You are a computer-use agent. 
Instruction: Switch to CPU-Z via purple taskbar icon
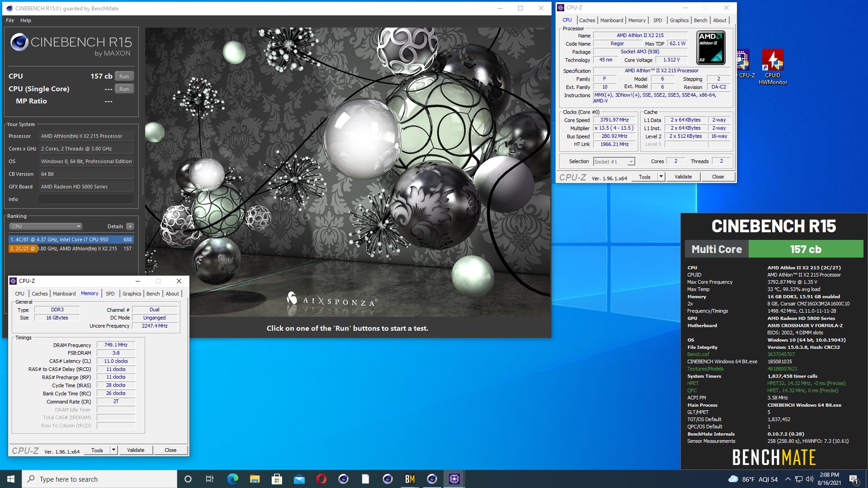(x=454, y=479)
